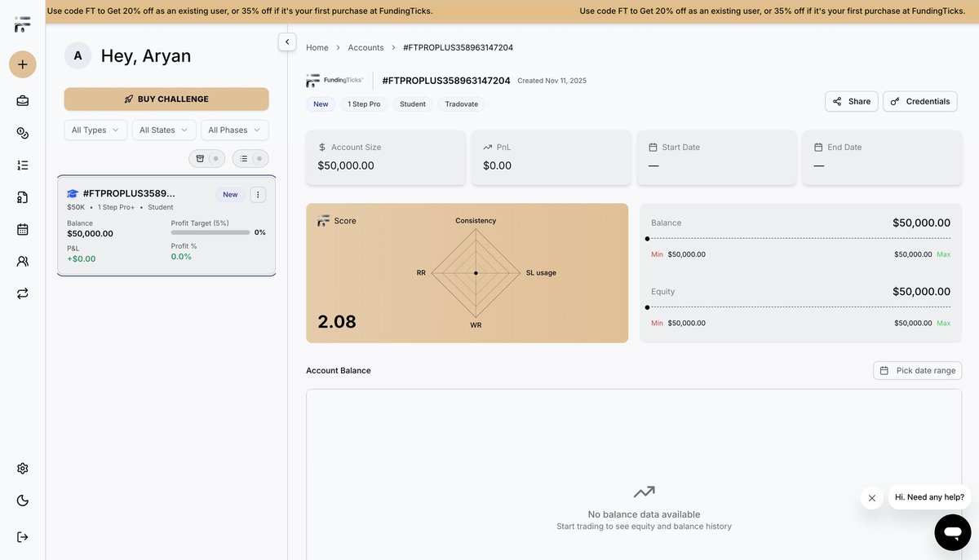
Task: Click the share icon in Share button
Action: 837,101
